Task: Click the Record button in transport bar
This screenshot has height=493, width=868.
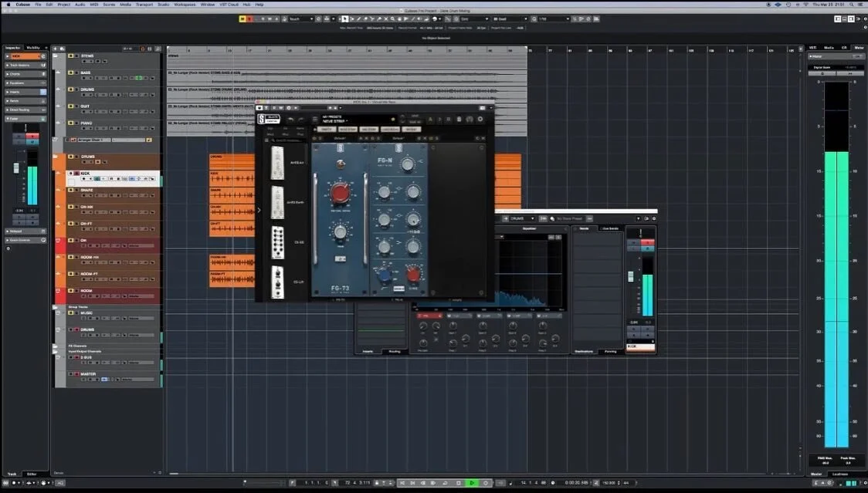Action: click(x=486, y=483)
